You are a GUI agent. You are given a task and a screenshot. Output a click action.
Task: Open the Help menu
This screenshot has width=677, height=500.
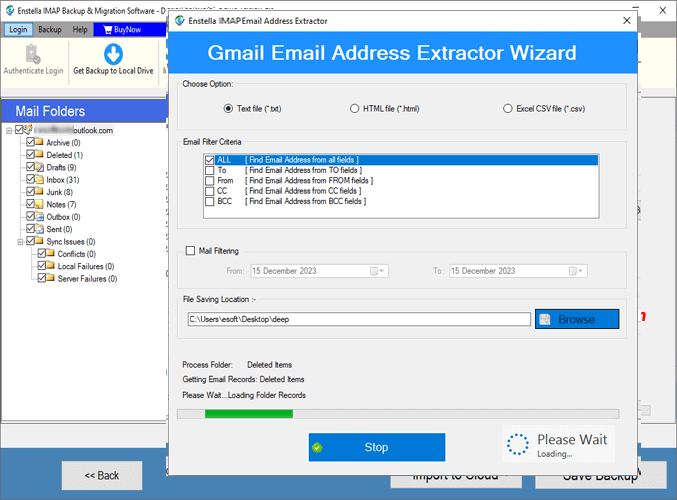80,29
